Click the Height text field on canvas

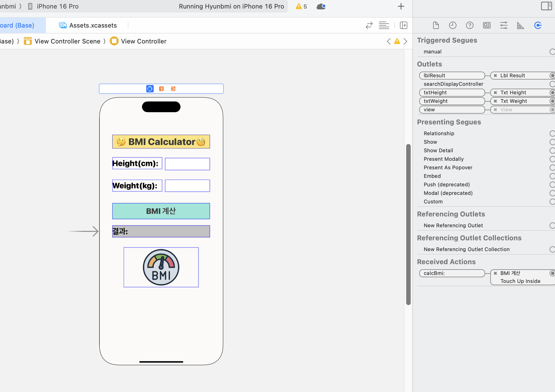(x=187, y=164)
